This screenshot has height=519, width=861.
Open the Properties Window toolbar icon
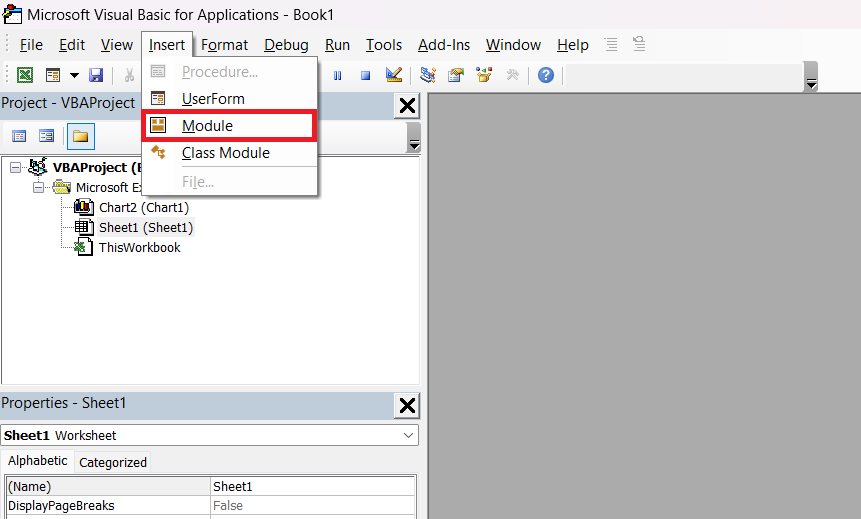coord(456,75)
